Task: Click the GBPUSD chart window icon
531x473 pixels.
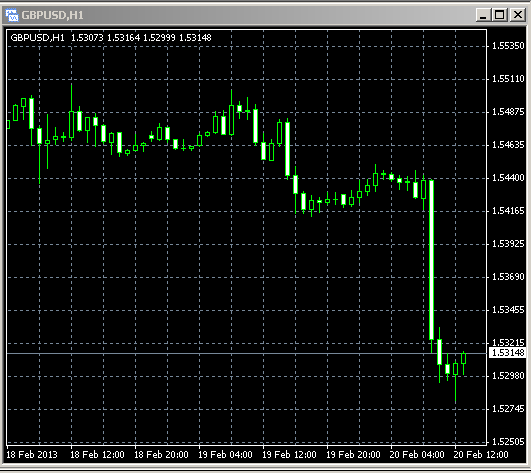Action: coord(12,15)
